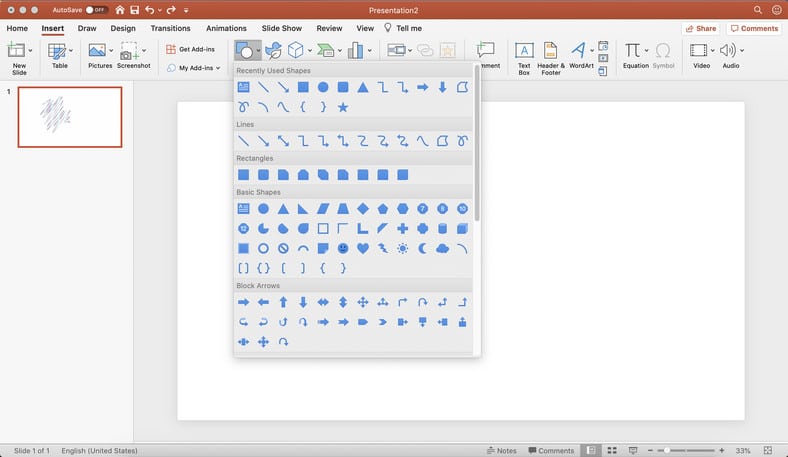Insert WordArt

581,56
